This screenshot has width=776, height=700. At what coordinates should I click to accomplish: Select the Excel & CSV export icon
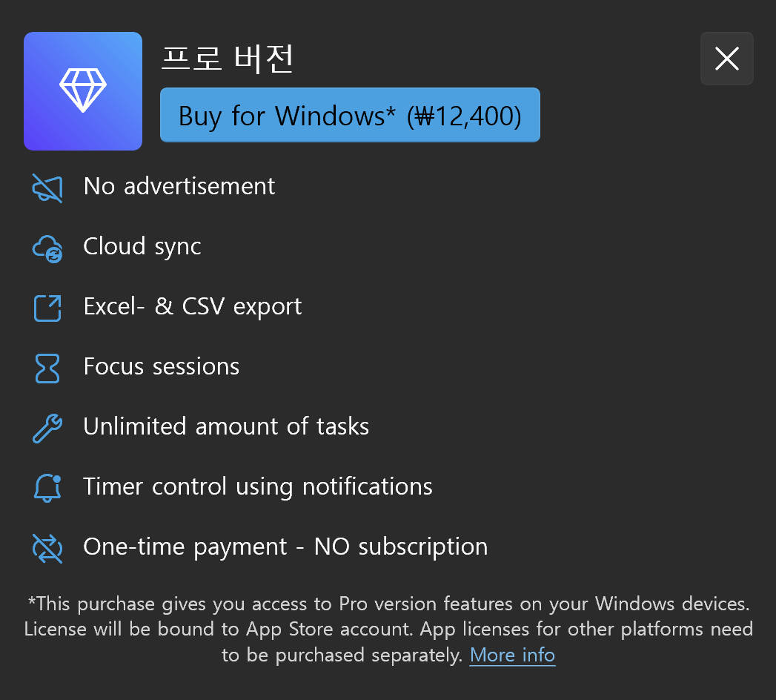(46, 307)
